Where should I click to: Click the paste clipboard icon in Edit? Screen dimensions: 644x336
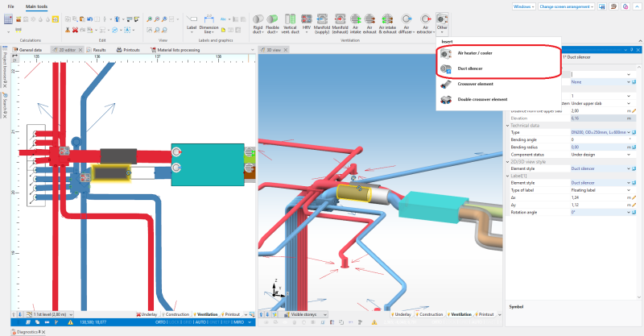coord(82,19)
